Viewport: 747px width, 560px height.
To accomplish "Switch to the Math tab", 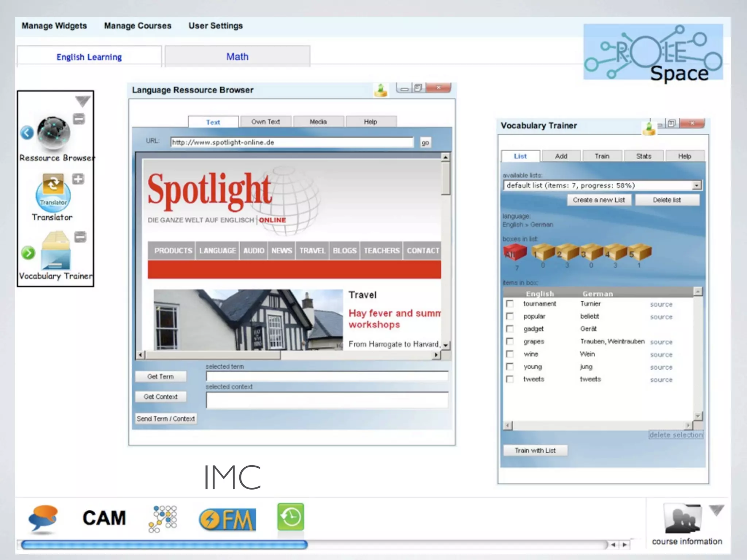I will click(237, 57).
